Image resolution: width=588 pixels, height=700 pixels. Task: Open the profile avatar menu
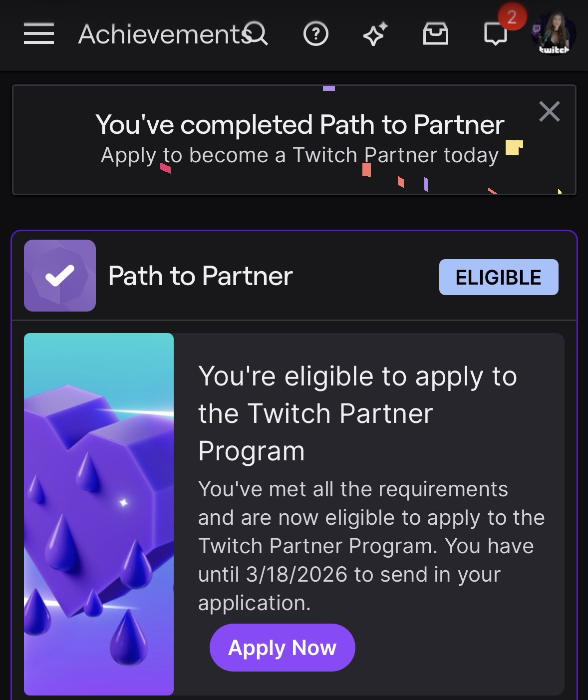pos(554,34)
